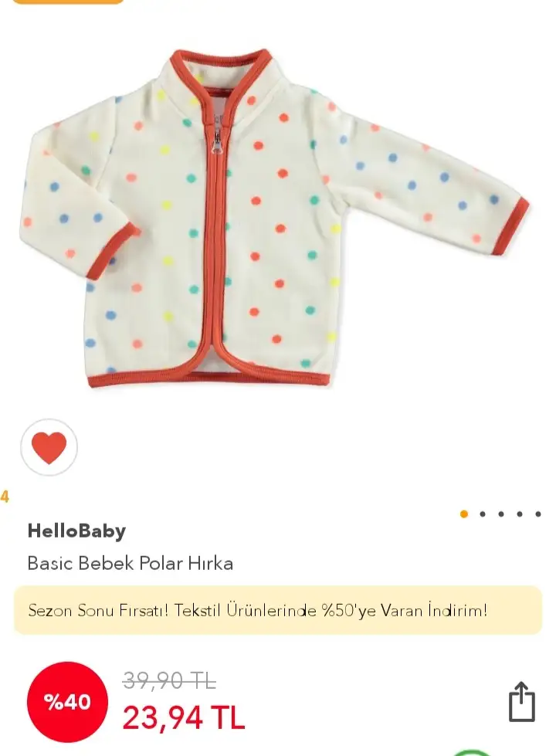Tap the 23,94 TL sale price
556x756 pixels.
(x=184, y=718)
